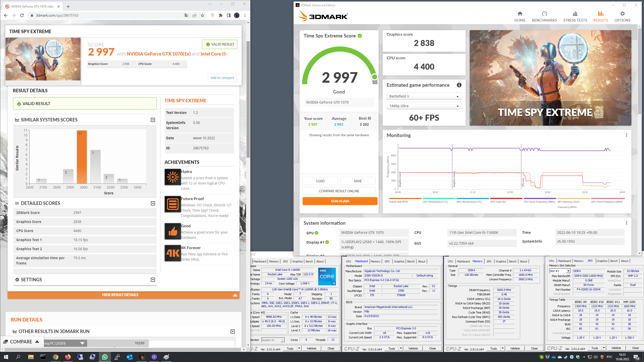The width and height of the screenshot is (644, 362).
Task: Reload the 3dmark.com page
Action: [x=22, y=15]
